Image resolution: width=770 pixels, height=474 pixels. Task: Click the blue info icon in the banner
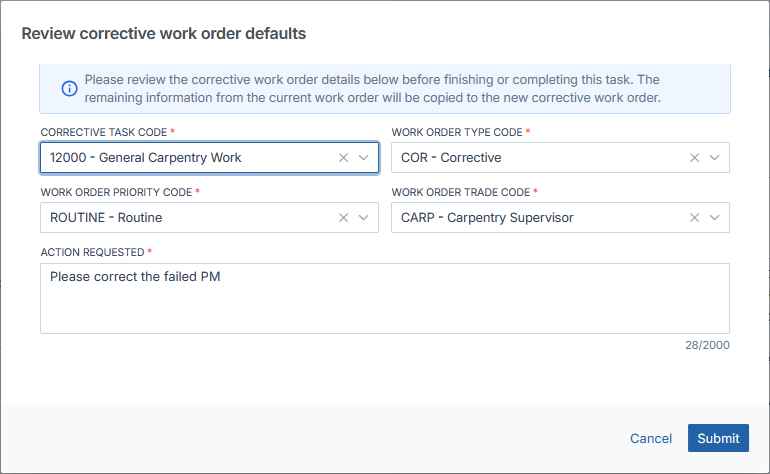click(69, 88)
